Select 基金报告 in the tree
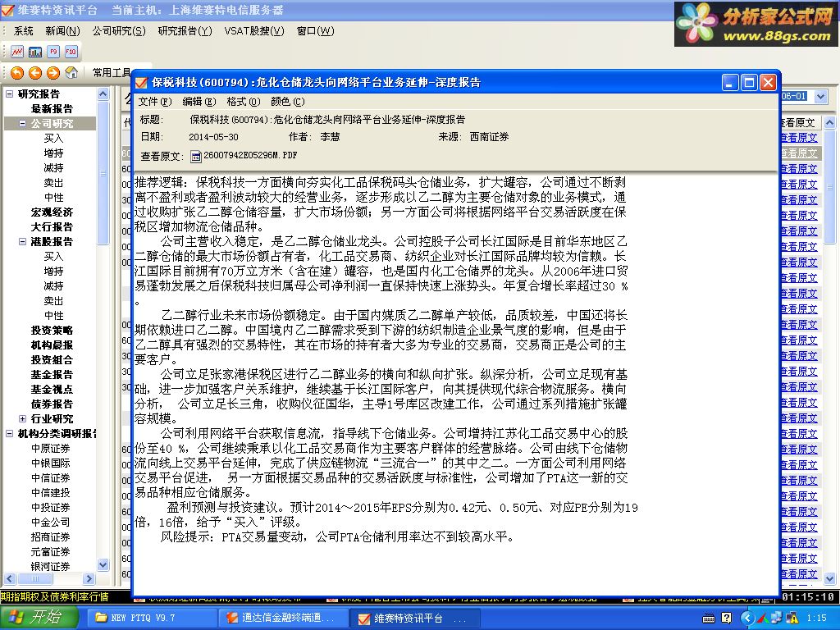This screenshot has height=630, width=840. (52, 374)
